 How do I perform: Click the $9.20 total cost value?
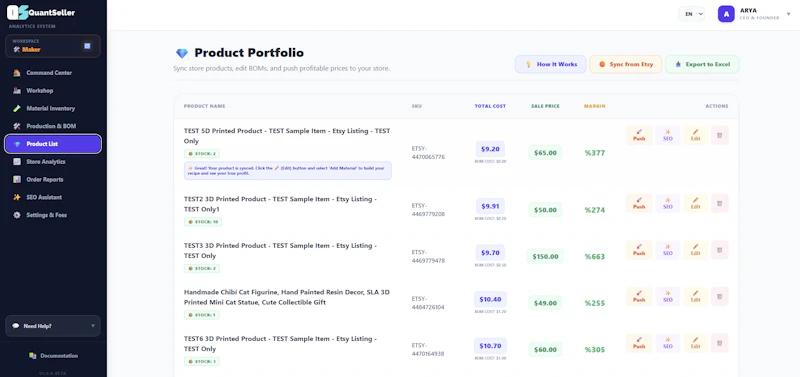[490, 149]
